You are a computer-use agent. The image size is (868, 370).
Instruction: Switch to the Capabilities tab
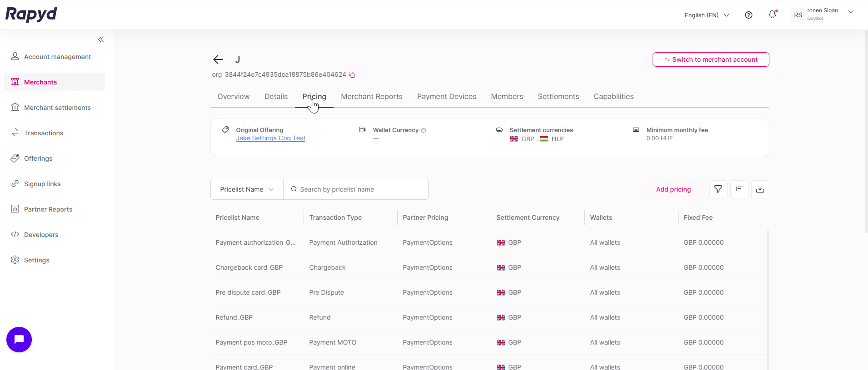click(x=614, y=97)
